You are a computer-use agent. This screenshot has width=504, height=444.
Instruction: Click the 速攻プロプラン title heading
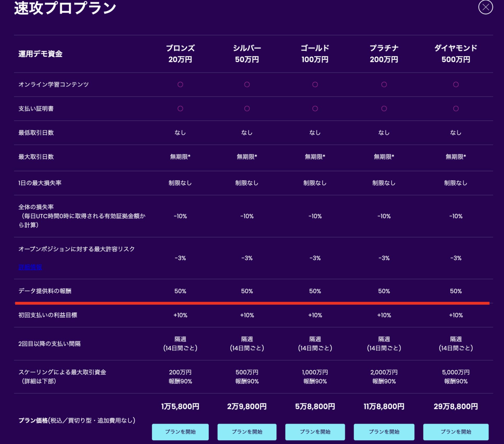coord(65,8)
